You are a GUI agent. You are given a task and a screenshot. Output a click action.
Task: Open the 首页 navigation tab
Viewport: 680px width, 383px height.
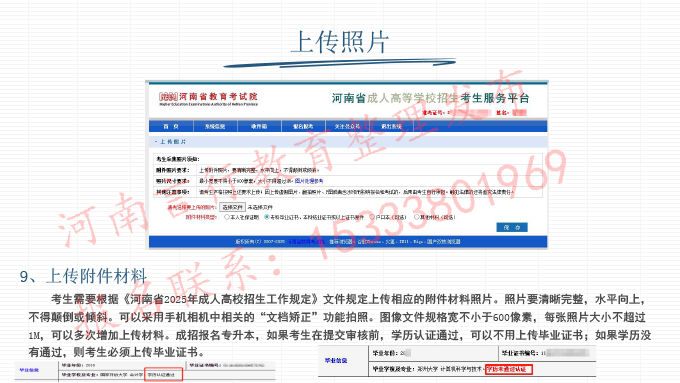click(171, 126)
